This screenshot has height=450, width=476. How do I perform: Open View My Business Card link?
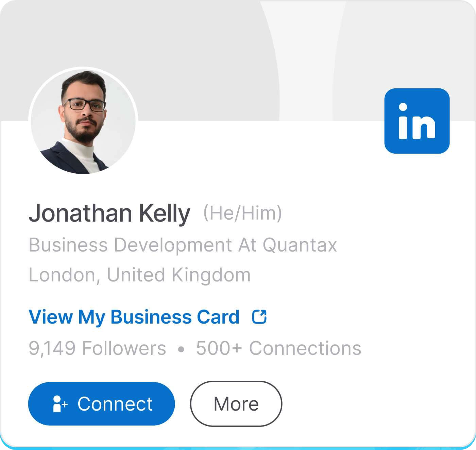(134, 317)
